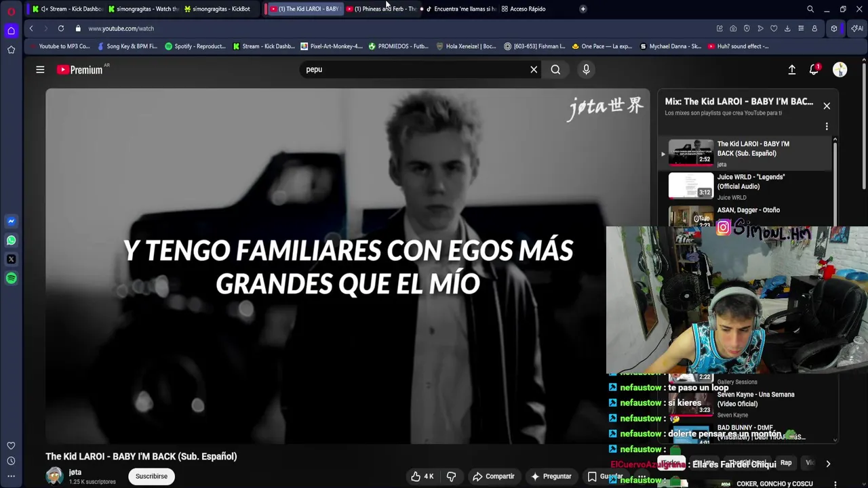Image resolution: width=868 pixels, height=488 pixels.
Task: Switch to the Phineas and Ferb tab
Action: point(380,9)
